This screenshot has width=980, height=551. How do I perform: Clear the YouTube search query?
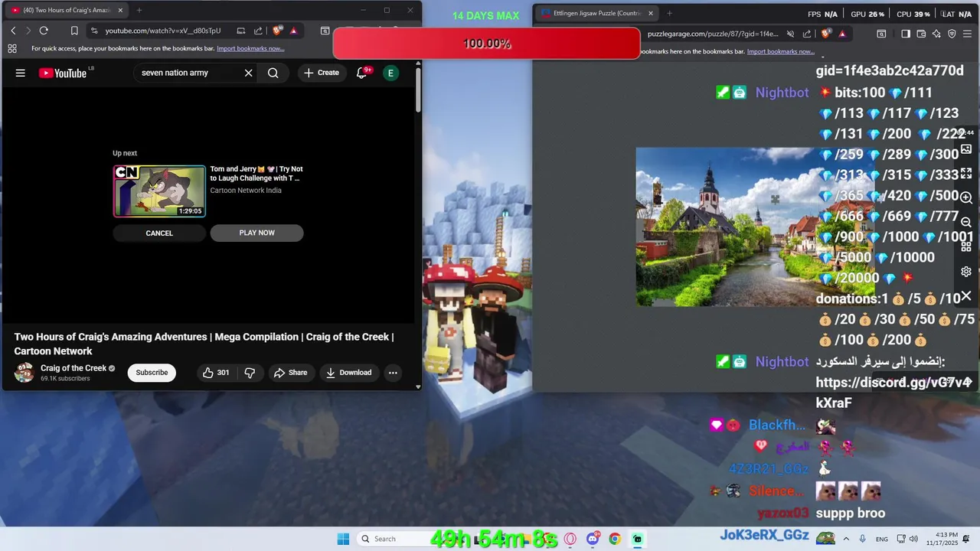(x=248, y=73)
